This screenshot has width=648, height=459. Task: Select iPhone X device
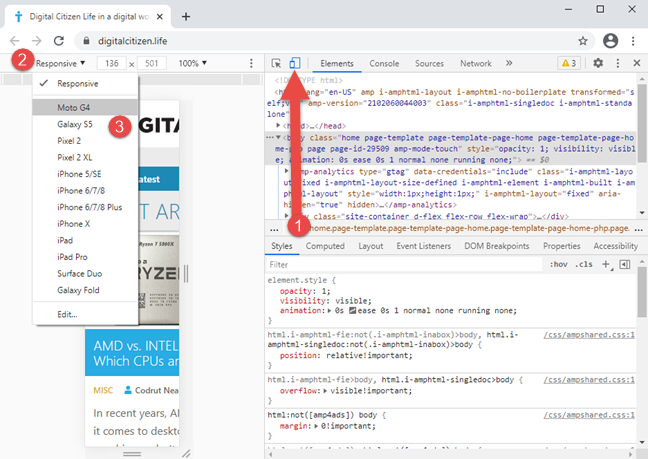point(85,224)
